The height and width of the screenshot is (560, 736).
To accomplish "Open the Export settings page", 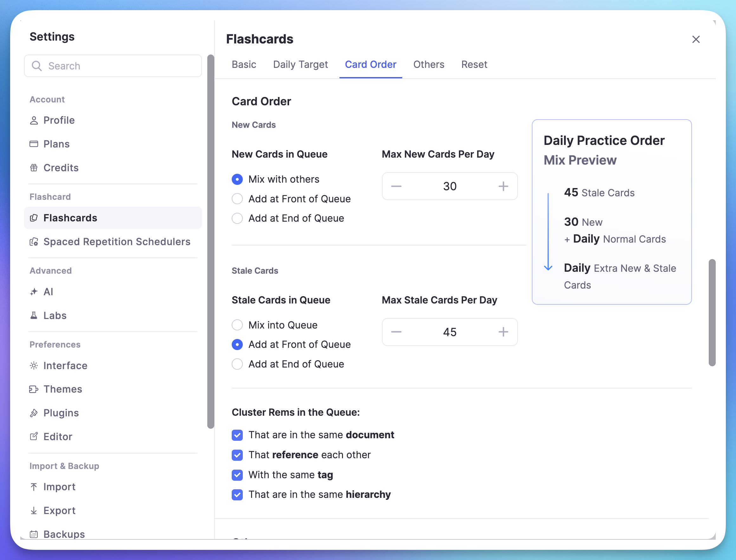I will [x=59, y=510].
